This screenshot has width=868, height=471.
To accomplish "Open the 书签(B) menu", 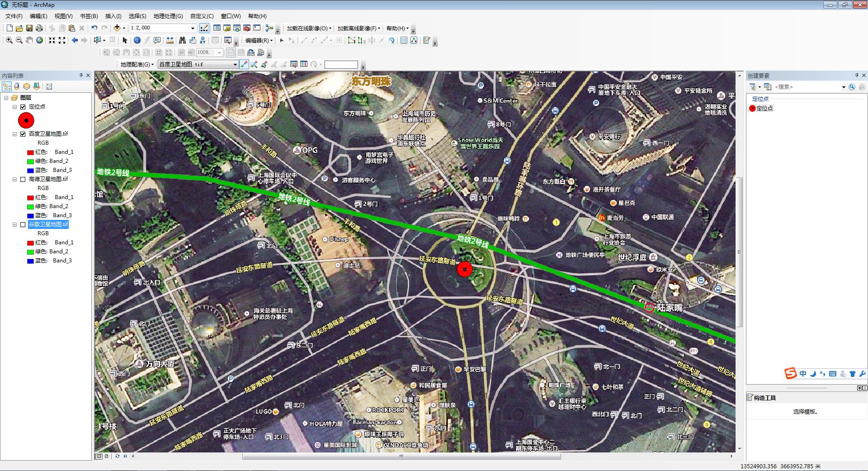I will pyautogui.click(x=89, y=16).
